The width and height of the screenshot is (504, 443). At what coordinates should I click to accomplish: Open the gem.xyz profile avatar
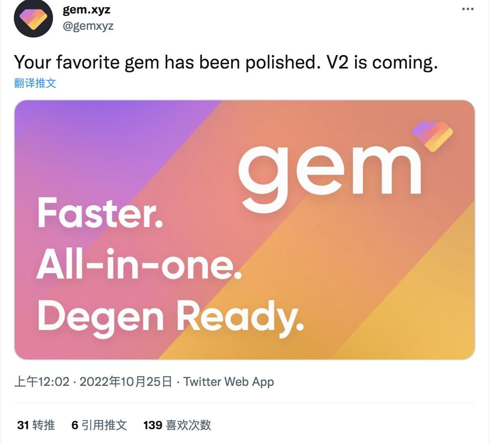point(33,18)
